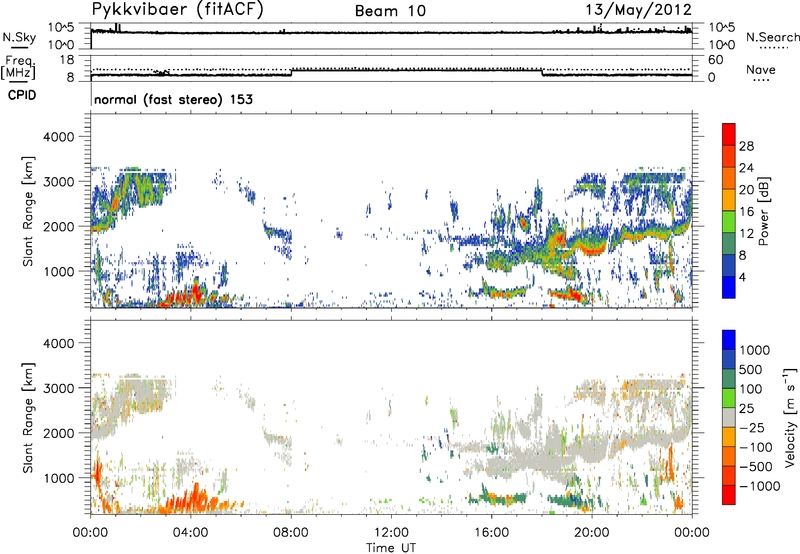Click the orange Power colorbar segment between 20 and 24
800x554 pixels.
[x=729, y=179]
